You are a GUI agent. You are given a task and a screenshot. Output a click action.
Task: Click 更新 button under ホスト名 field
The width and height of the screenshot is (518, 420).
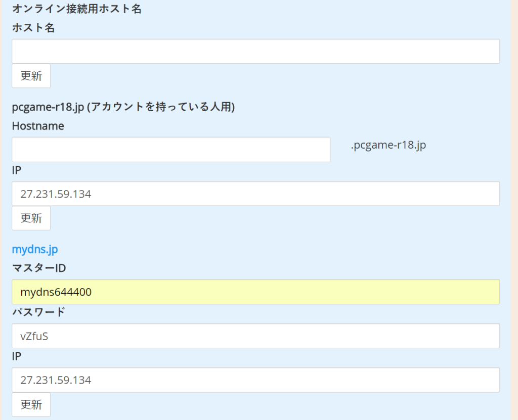click(x=31, y=76)
